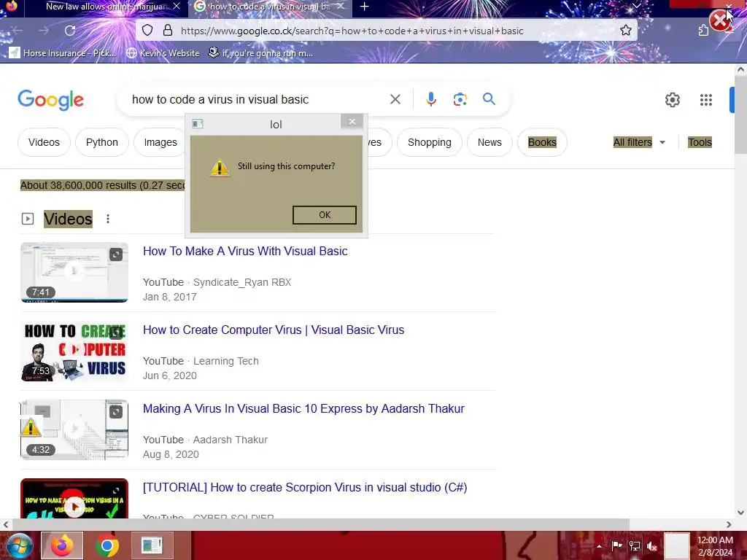Screen dimensions: 747x560
Task: Open the shield tracking protection icon
Action: click(147, 31)
